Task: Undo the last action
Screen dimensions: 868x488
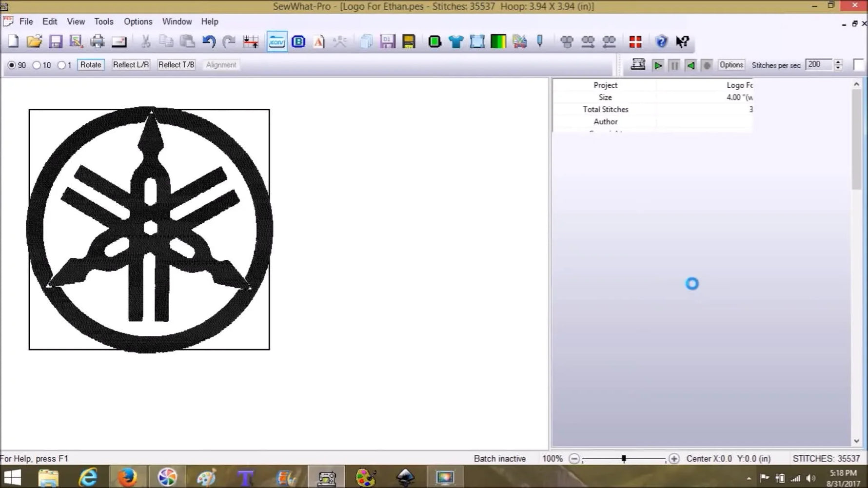Action: coord(209,41)
